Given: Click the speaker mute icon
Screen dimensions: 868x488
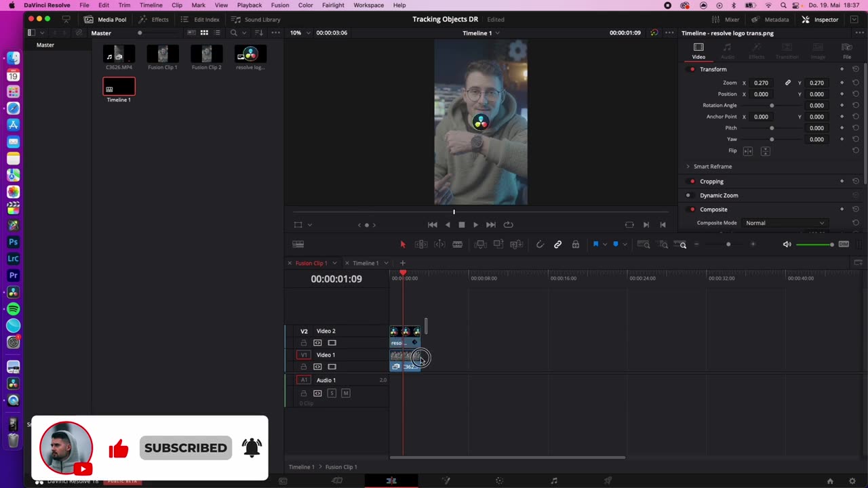Looking at the screenshot, I should pyautogui.click(x=787, y=245).
